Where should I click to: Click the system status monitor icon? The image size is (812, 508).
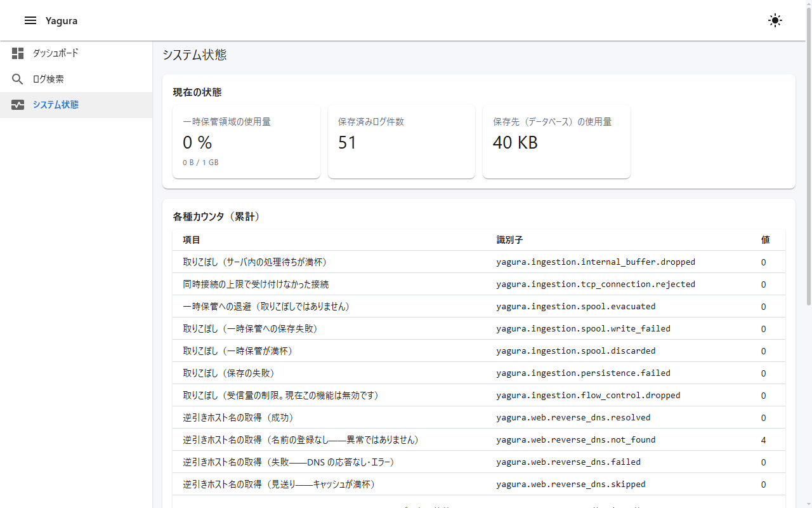coord(18,105)
